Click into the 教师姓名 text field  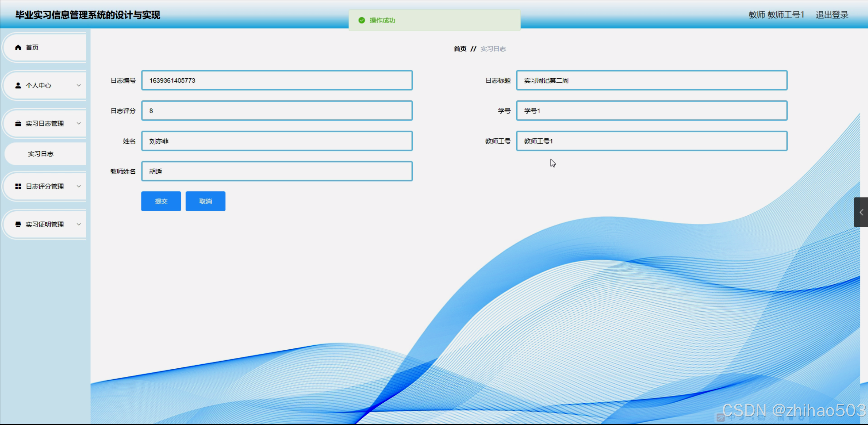277,172
